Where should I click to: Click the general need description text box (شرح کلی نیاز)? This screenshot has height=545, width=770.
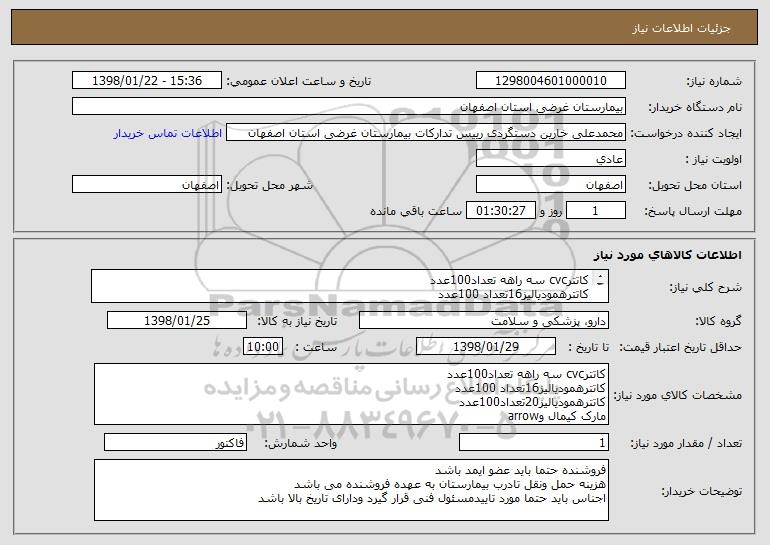pyautogui.click(x=350, y=286)
